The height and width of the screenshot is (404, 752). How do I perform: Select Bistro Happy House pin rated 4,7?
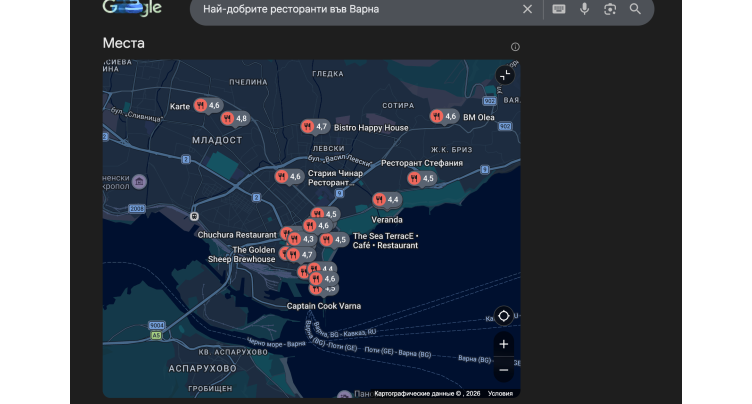(315, 127)
